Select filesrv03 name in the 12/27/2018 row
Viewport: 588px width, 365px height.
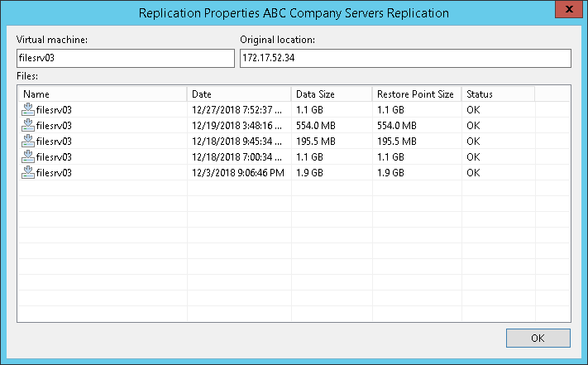[x=54, y=110]
